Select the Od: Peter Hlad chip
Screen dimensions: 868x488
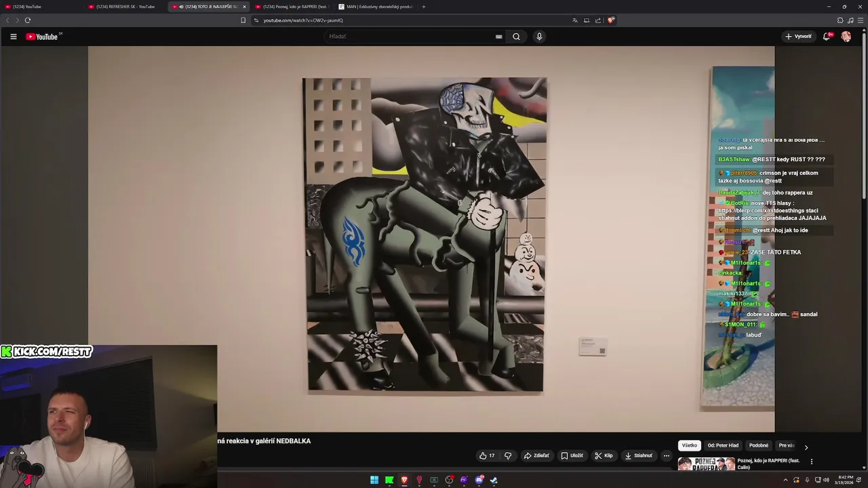[723, 445]
